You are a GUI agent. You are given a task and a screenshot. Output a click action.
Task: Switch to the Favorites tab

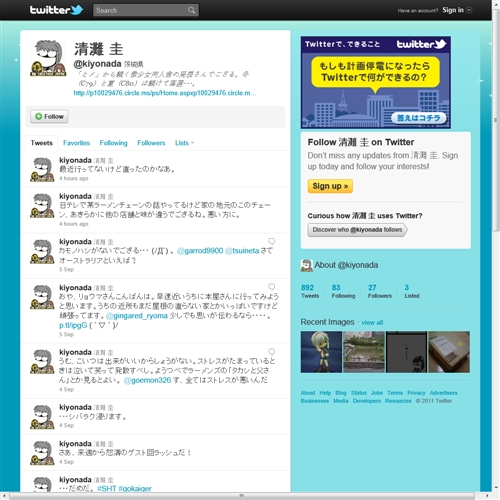pyautogui.click(x=77, y=143)
